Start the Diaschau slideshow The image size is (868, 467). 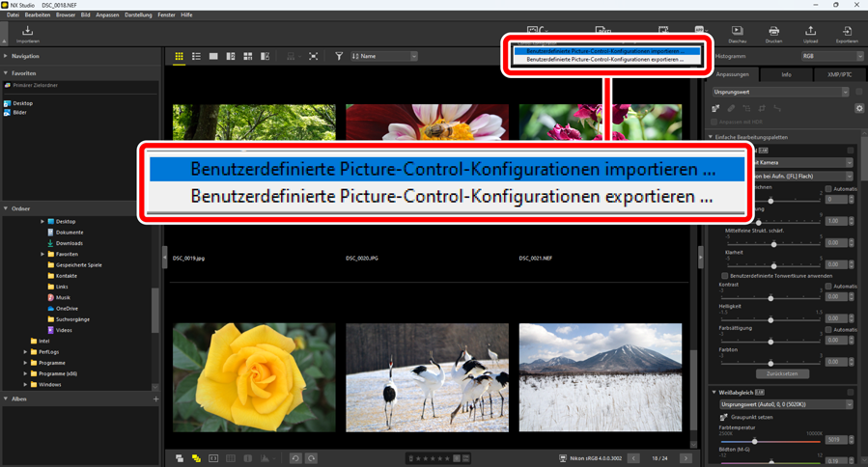click(737, 33)
